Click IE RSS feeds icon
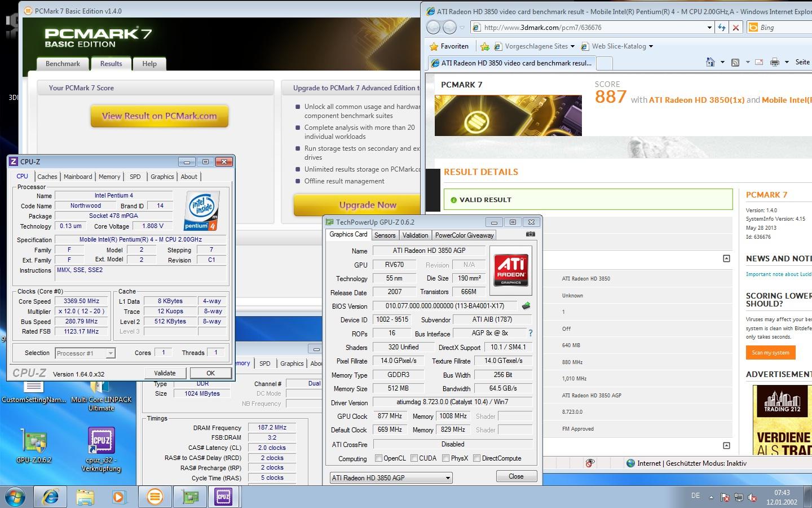Screen dimensions: 812x508 [x=735, y=62]
